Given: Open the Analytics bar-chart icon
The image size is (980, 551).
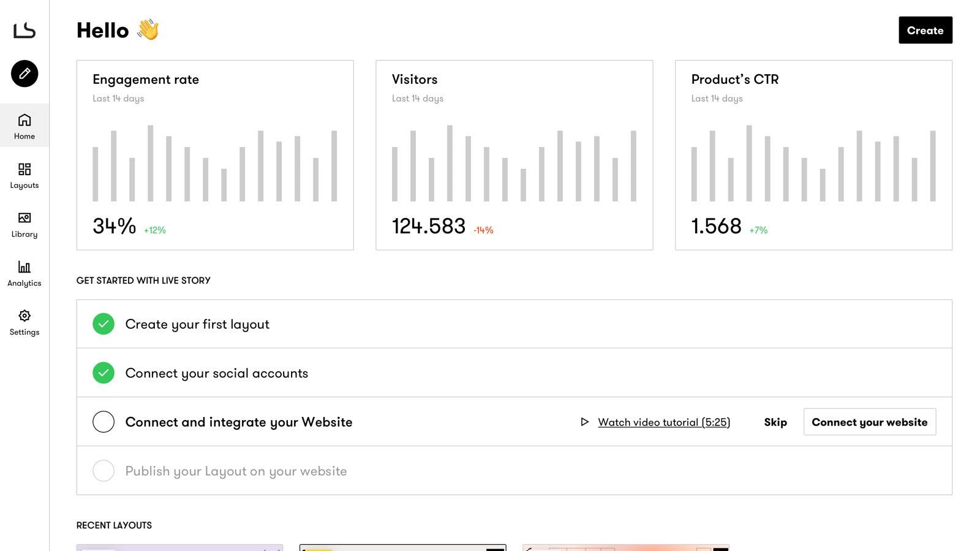Looking at the screenshot, I should [24, 267].
